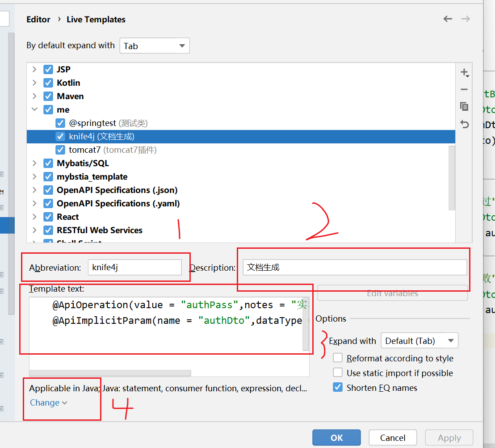Uncheck the mybstia_template group
Viewport: 495px width, 448px height.
coord(48,176)
